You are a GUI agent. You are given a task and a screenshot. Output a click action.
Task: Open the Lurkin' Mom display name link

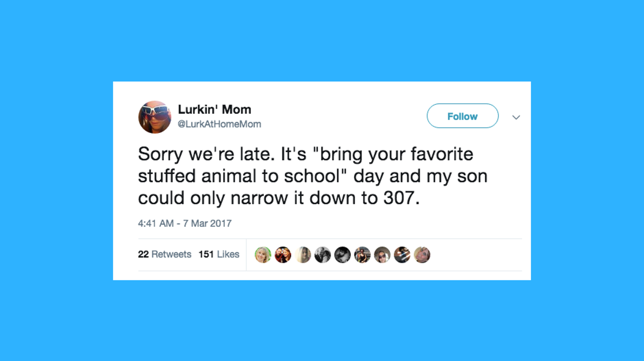[x=214, y=109]
